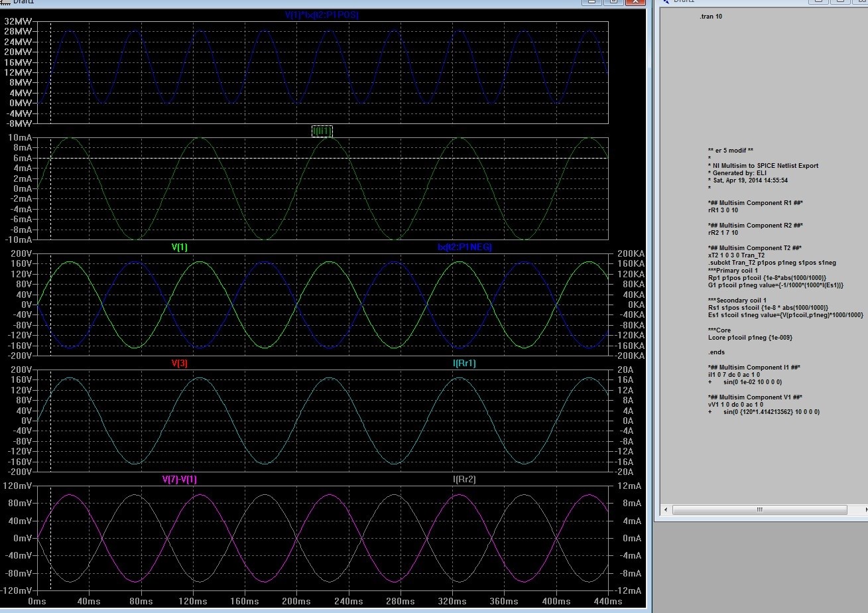868x613 pixels.
Task: Click the "Lcore p1coil p1neg {1e-009}" line
Action: (750, 338)
